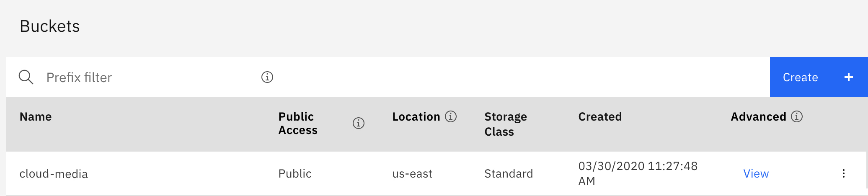
Task: Click the Prefix filter info icon
Action: point(267,77)
